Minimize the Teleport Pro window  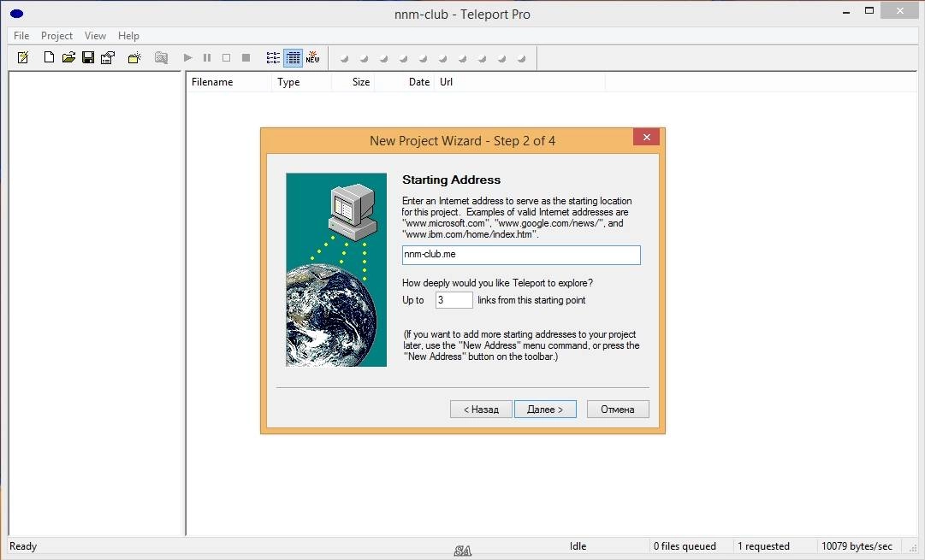pos(846,12)
